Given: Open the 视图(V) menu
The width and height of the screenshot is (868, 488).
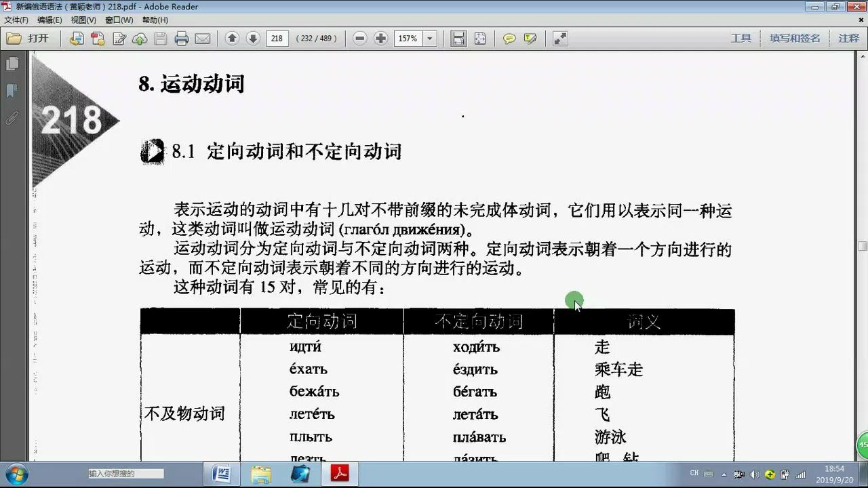Looking at the screenshot, I should coord(83,20).
